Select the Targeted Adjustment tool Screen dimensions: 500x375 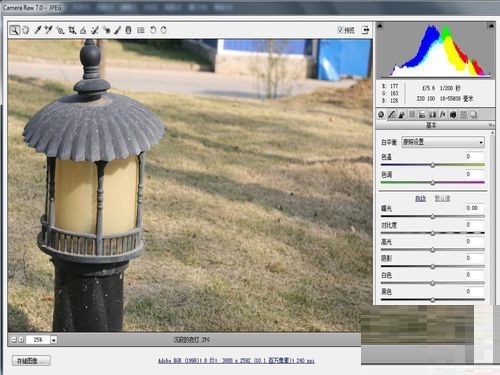tap(60, 30)
